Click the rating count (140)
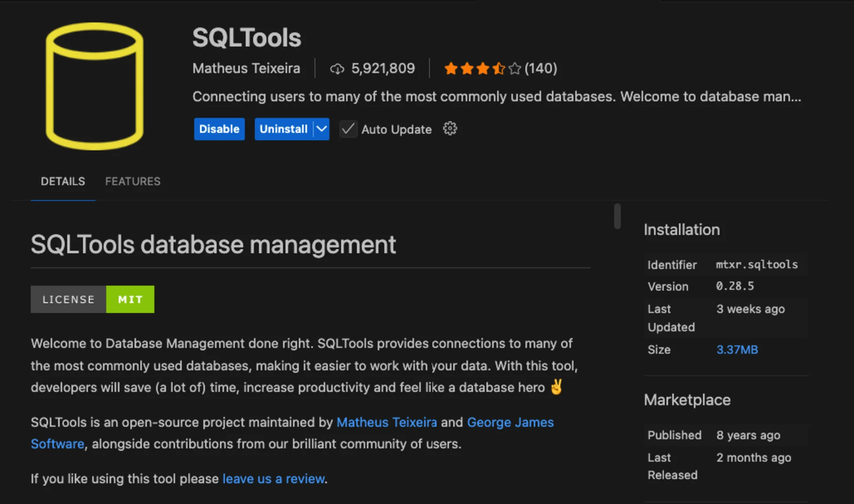The image size is (854, 504). pos(541,68)
